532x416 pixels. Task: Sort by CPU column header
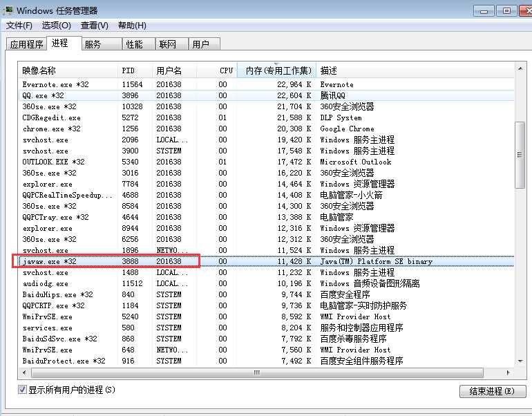(216, 70)
